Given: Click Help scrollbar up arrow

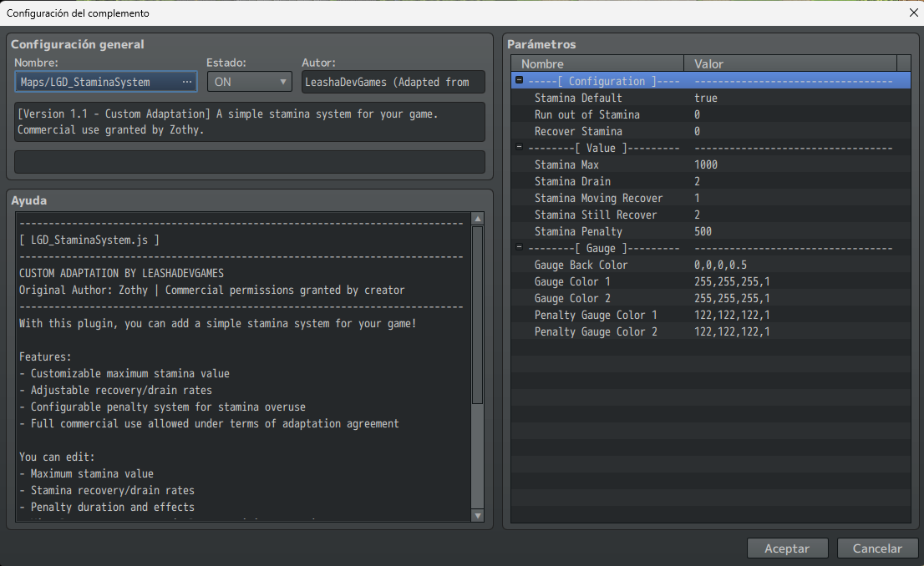Looking at the screenshot, I should point(478,219).
